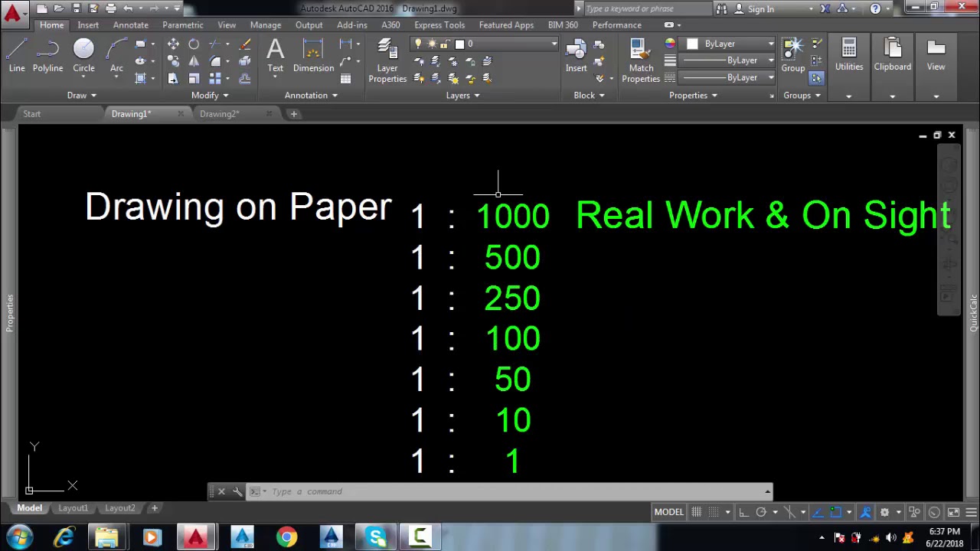Open the Annotate ribbon tab
Screen dimensions: 980x551
[x=130, y=25]
